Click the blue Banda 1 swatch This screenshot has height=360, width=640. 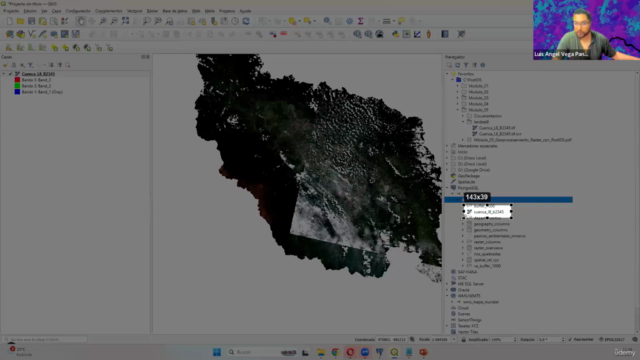tap(17, 92)
